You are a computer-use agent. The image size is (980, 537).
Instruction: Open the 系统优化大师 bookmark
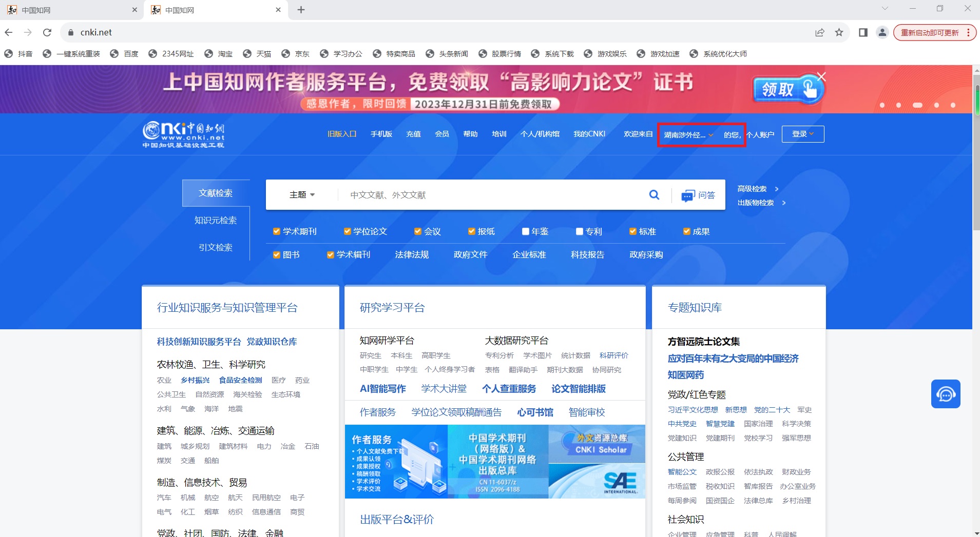[718, 54]
